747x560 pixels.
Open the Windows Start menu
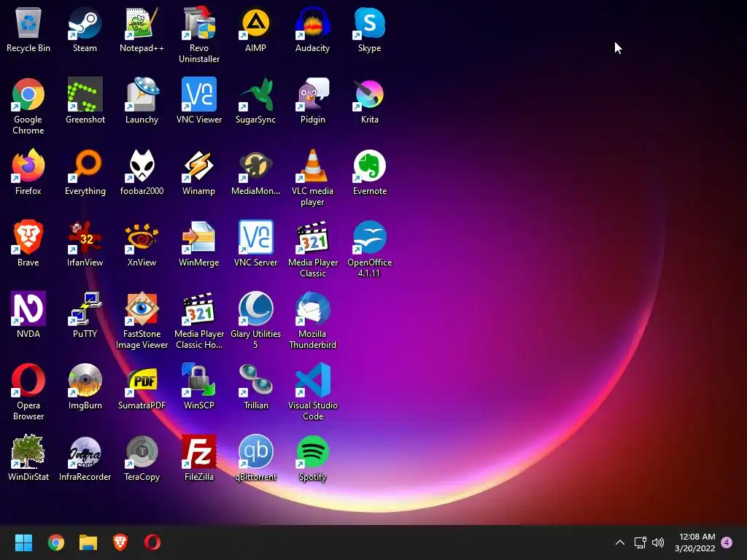[23, 542]
